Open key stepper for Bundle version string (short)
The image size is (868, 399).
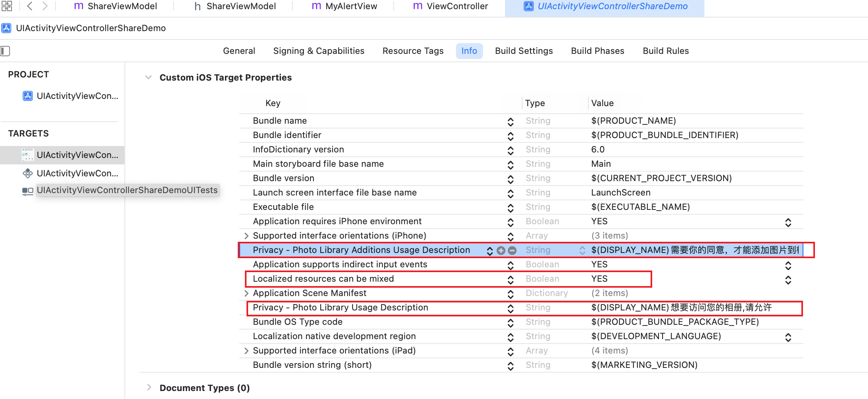point(510,366)
